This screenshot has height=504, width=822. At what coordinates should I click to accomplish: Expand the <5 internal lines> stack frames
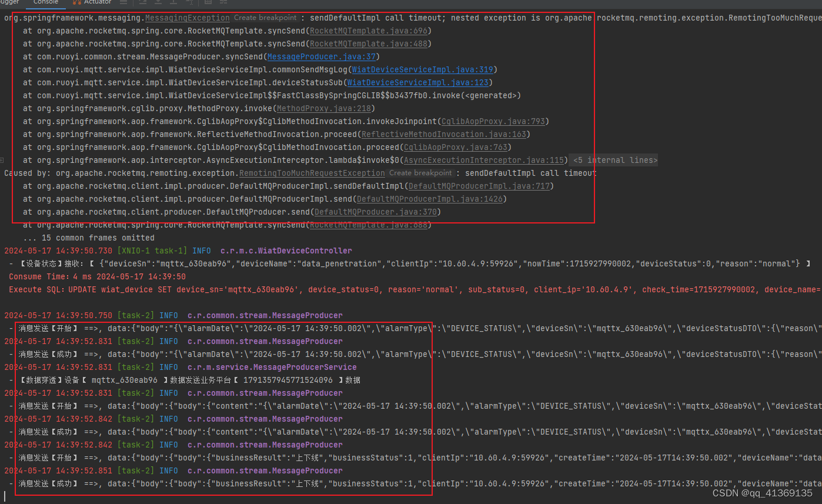point(613,160)
